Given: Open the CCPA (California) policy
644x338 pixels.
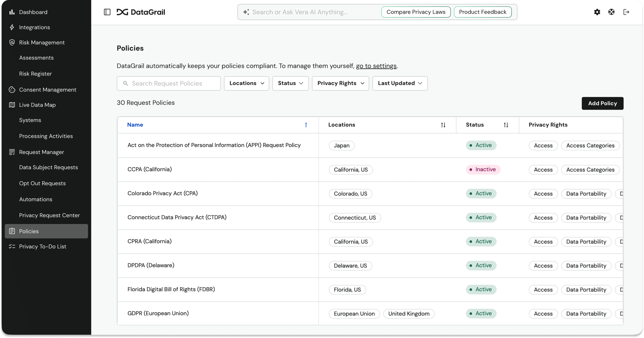Looking at the screenshot, I should (150, 169).
